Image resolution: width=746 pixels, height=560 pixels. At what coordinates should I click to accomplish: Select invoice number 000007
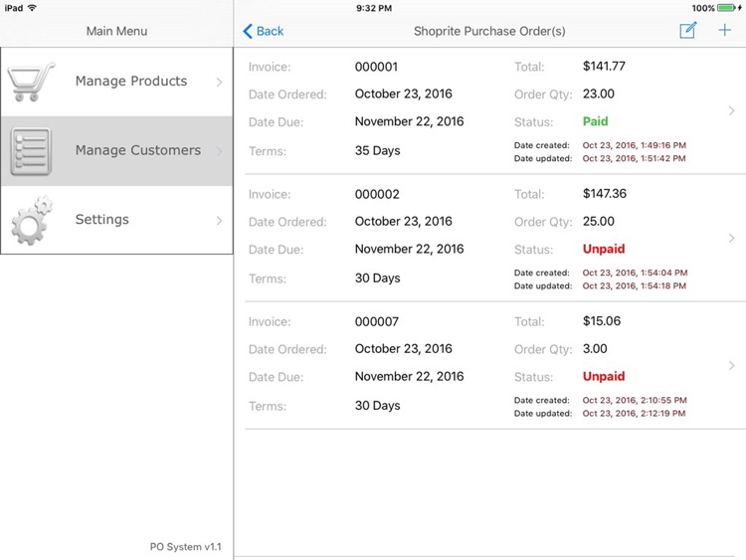coord(377,321)
